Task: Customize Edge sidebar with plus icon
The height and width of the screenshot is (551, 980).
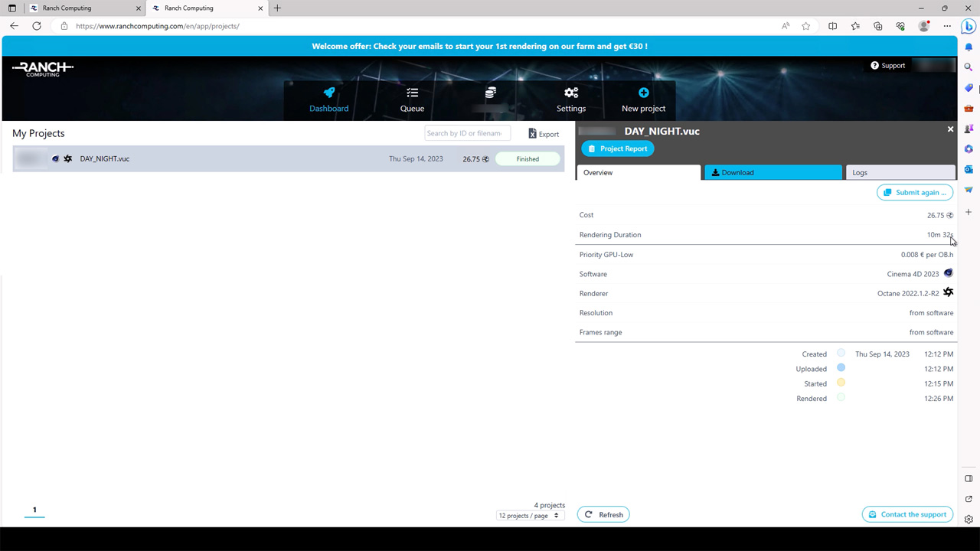Action: click(969, 212)
